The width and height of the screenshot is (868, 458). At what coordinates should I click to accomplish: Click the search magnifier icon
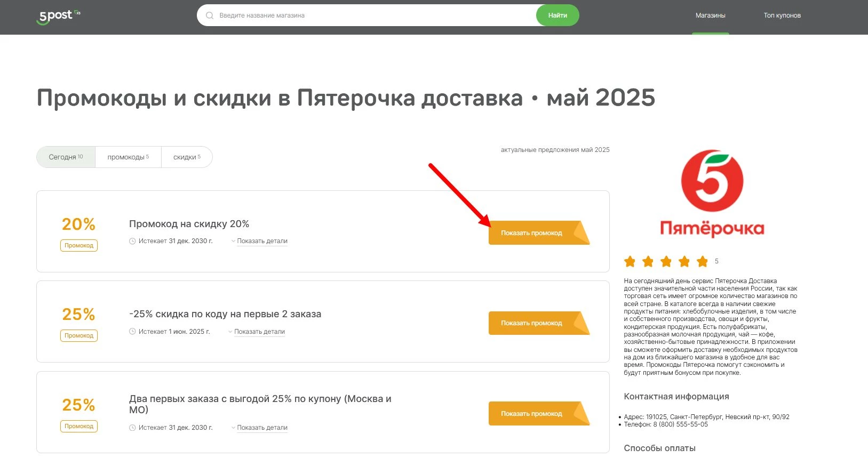point(209,15)
